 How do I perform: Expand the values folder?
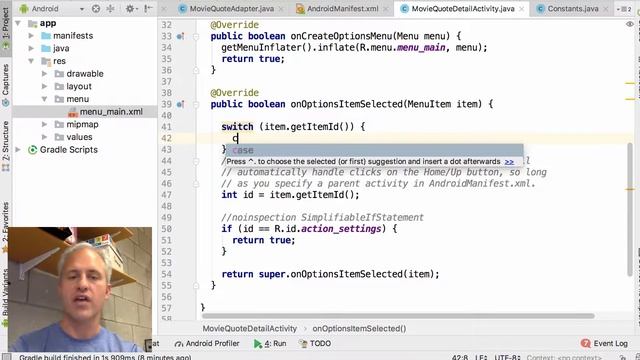click(x=44, y=137)
